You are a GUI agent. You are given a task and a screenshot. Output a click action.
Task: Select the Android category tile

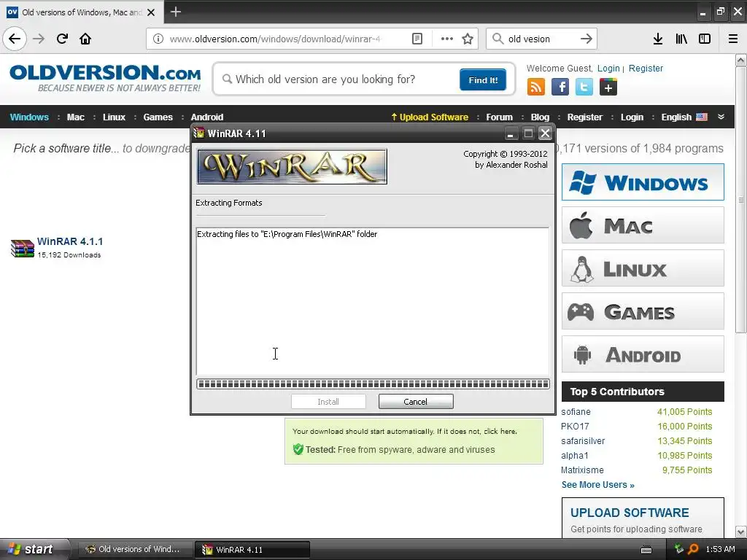[643, 354]
